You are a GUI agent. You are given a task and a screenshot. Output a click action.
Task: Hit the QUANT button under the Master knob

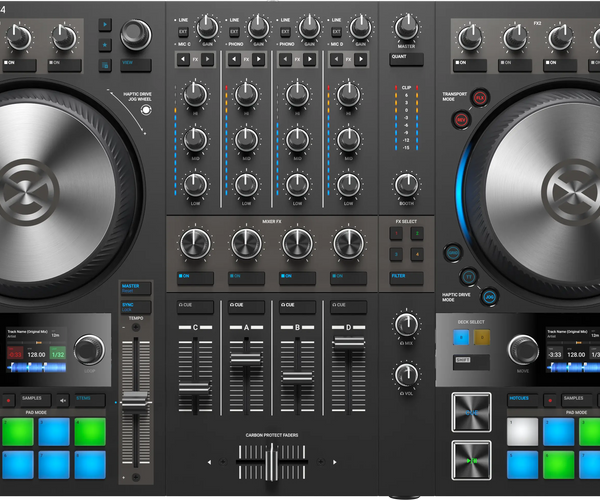406,60
